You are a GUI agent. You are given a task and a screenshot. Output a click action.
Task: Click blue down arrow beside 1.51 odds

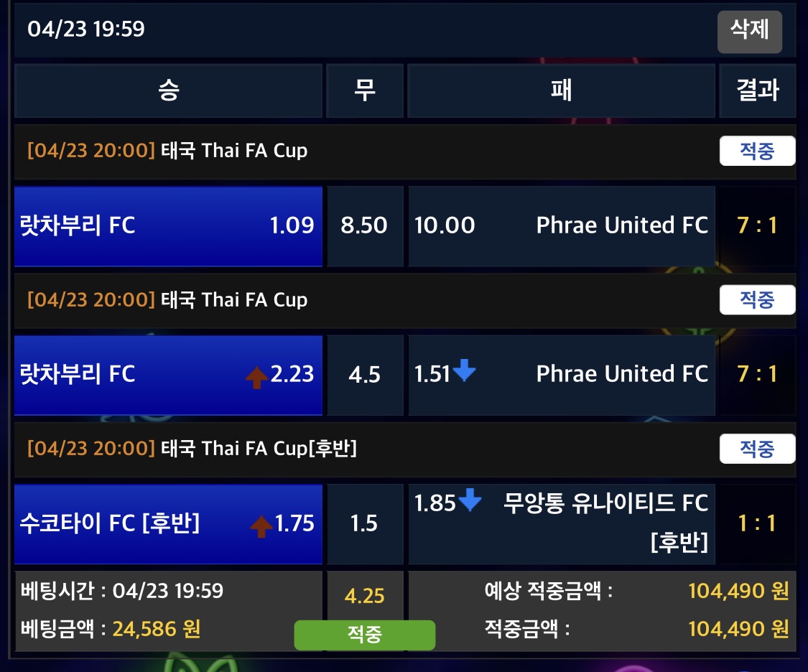coord(465,371)
